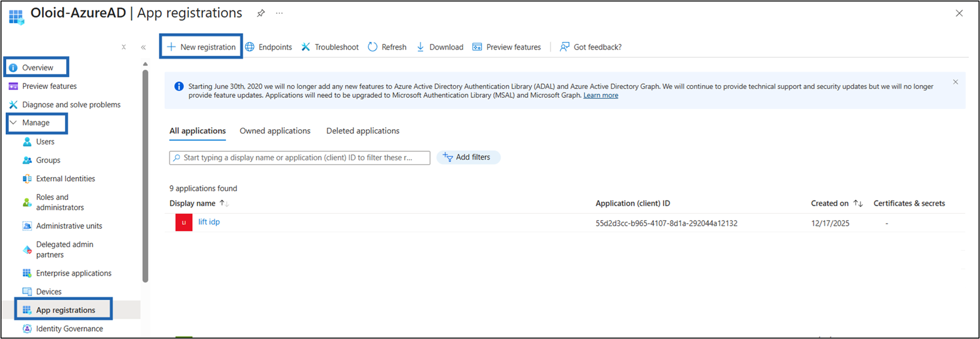Open Delegated admin partners
Viewport: 980px width, 339px height.
tap(65, 250)
